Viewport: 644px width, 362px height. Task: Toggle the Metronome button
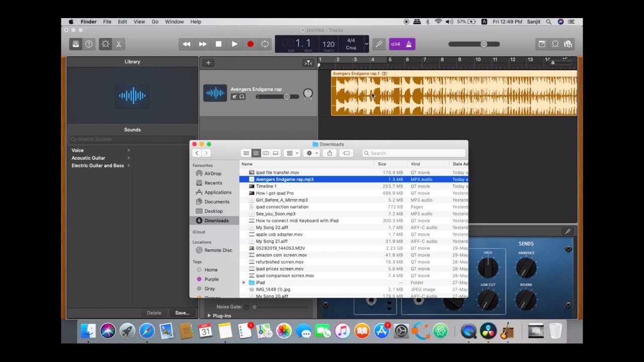point(409,44)
